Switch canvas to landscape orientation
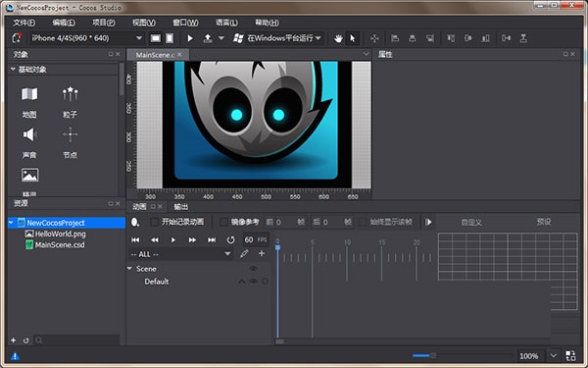The image size is (588, 368). pyautogui.click(x=155, y=38)
